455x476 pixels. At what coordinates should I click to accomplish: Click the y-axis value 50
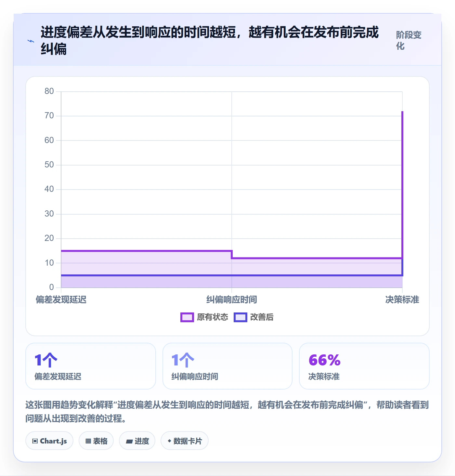pos(49,165)
